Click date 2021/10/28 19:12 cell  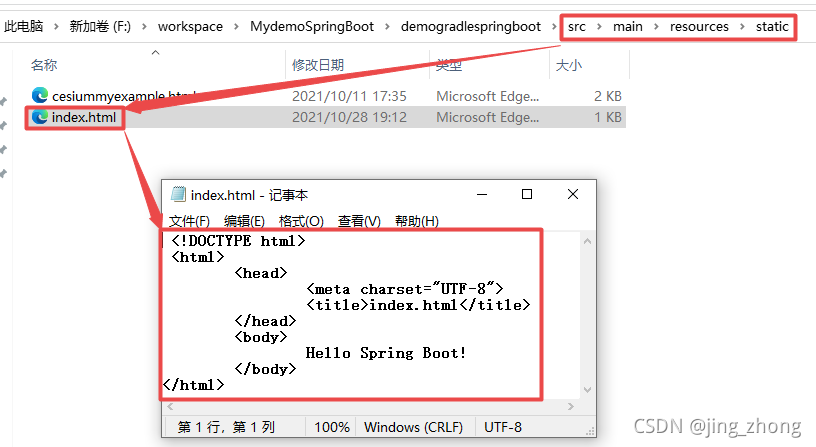pos(349,117)
